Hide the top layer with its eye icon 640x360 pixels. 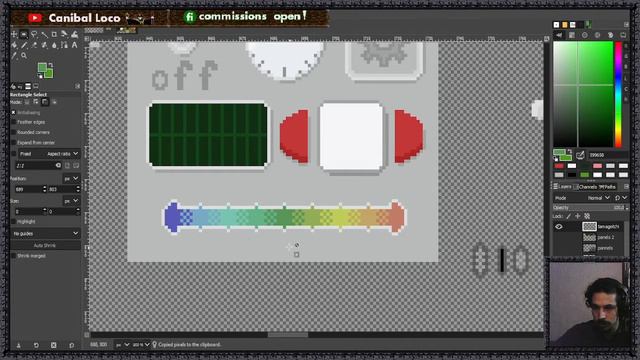(x=559, y=227)
